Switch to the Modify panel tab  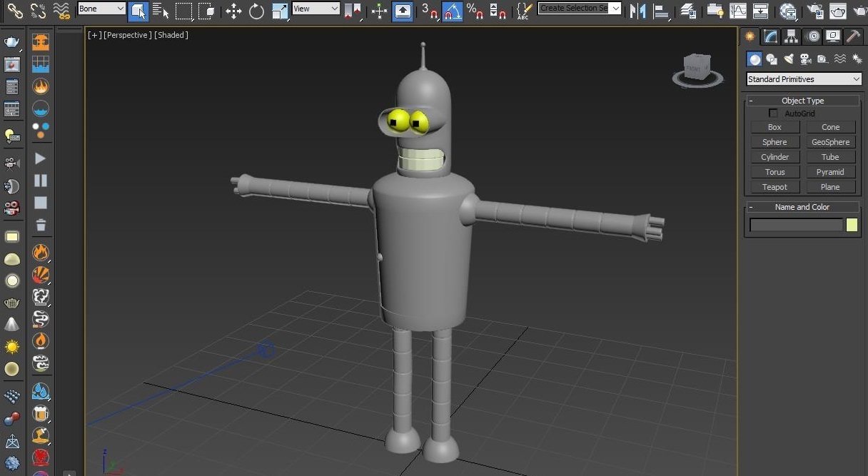(x=771, y=36)
